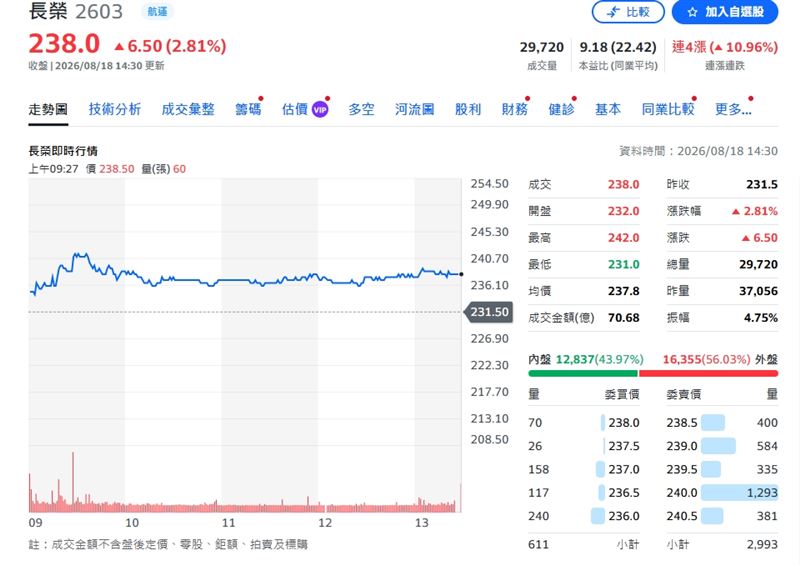Viewport: 800px width, 565px height.
Task: Click the 最低 231.0 value
Action: tap(623, 264)
